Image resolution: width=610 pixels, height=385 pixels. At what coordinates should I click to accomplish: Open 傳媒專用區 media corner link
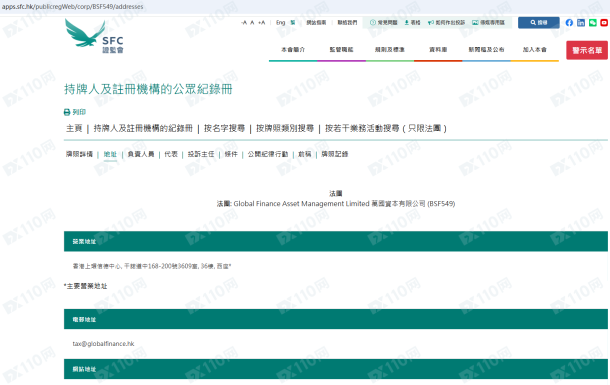click(489, 23)
